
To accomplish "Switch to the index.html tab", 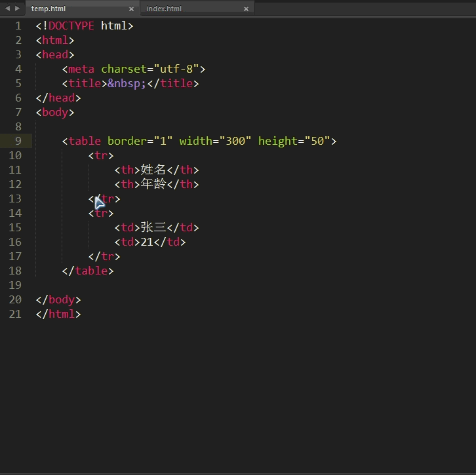I will click(164, 9).
